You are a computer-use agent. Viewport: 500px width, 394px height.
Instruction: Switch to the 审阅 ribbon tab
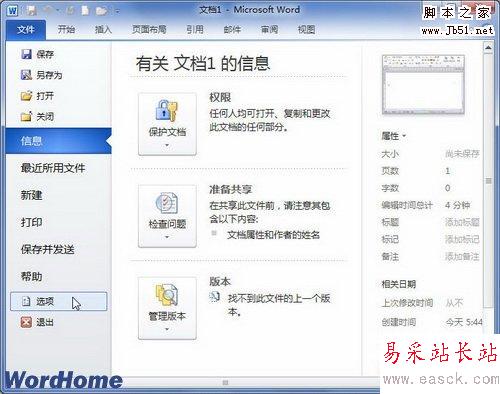click(x=269, y=30)
